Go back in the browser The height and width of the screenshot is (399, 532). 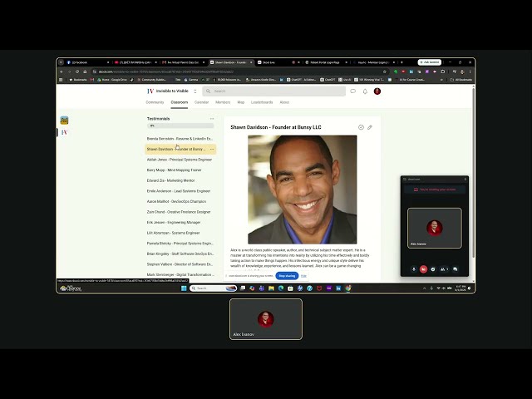click(x=62, y=71)
